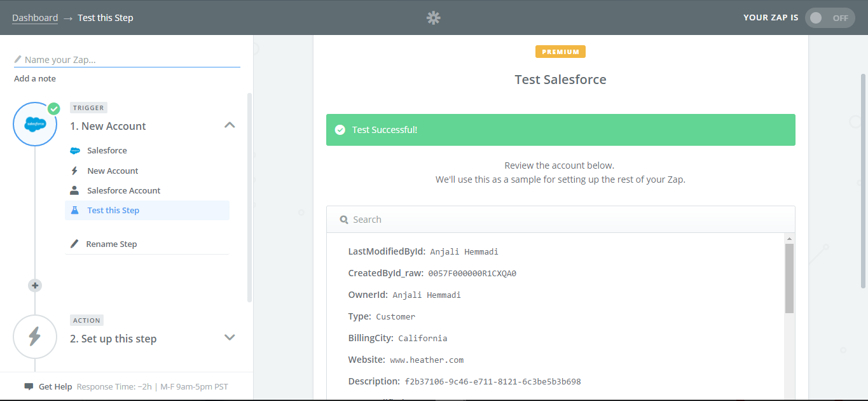868x401 pixels.
Task: Click the pencil icon beside Rename Step
Action: pyautogui.click(x=74, y=244)
